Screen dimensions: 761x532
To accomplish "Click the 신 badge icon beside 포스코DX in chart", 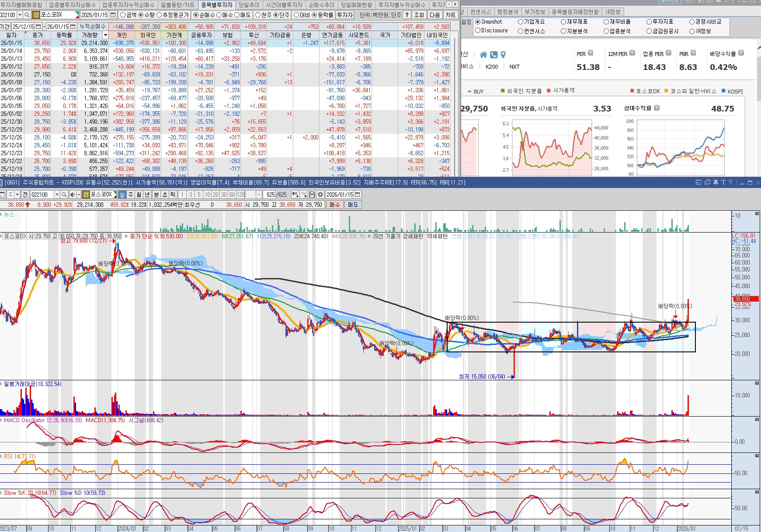I will (x=86, y=195).
